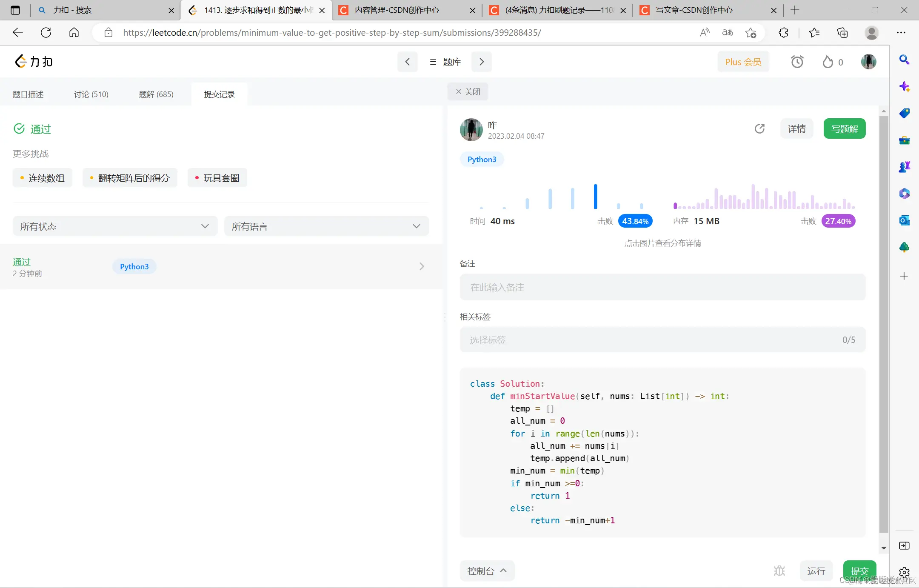Click the 运行 run button
919x588 pixels.
point(816,571)
